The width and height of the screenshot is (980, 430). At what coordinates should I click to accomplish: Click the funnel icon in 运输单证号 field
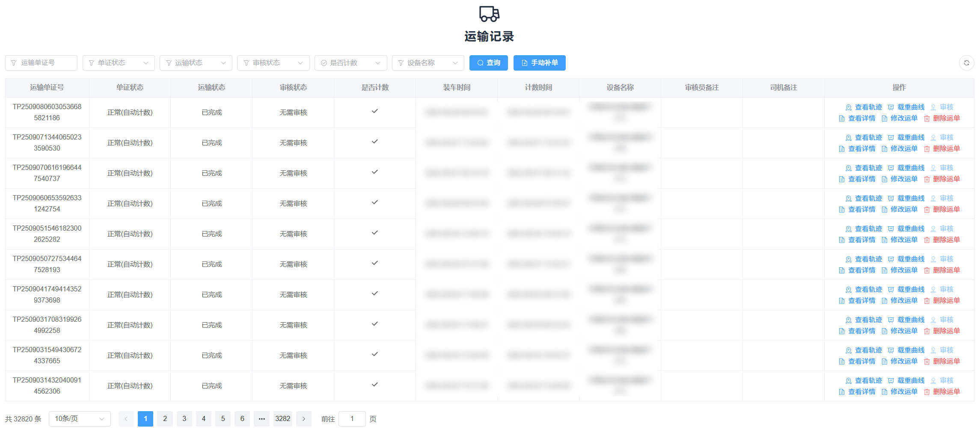[x=14, y=63]
